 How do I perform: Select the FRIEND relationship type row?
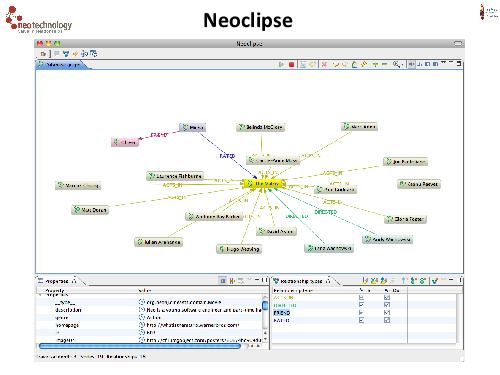pyautogui.click(x=364, y=313)
